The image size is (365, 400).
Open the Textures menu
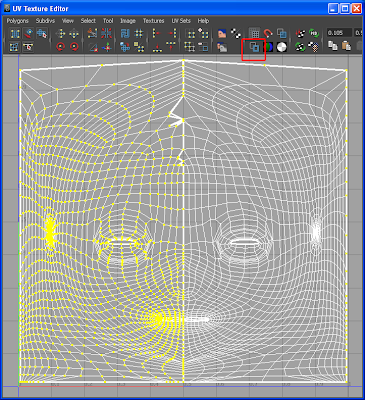coord(153,21)
